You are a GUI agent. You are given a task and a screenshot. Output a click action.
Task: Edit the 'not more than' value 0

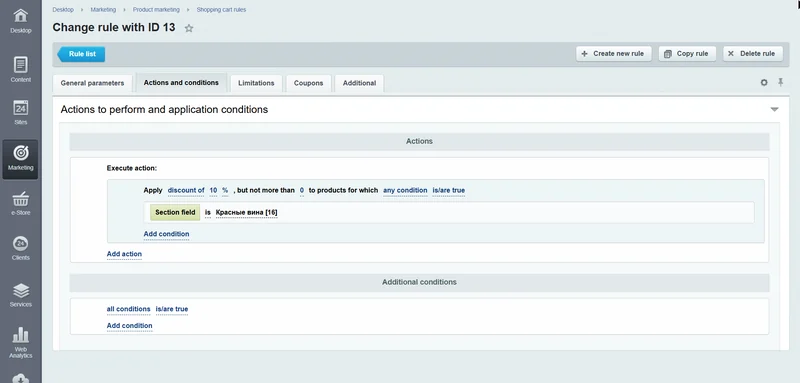pyautogui.click(x=302, y=190)
